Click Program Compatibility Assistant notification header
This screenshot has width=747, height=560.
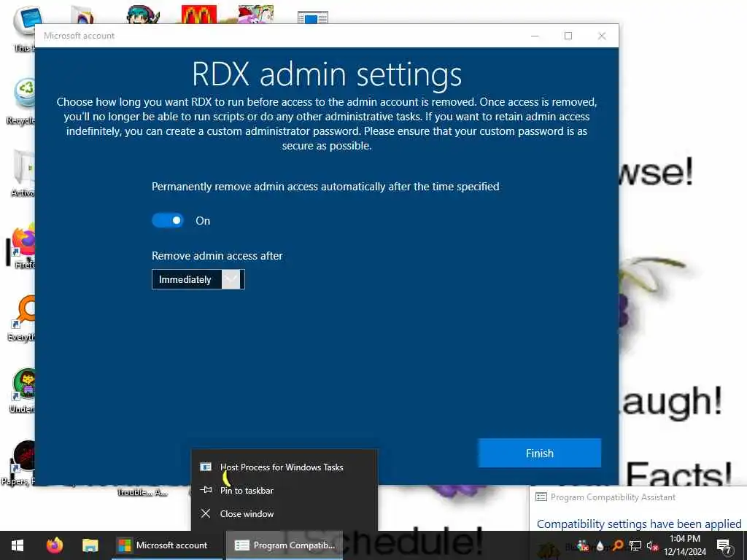tap(613, 497)
